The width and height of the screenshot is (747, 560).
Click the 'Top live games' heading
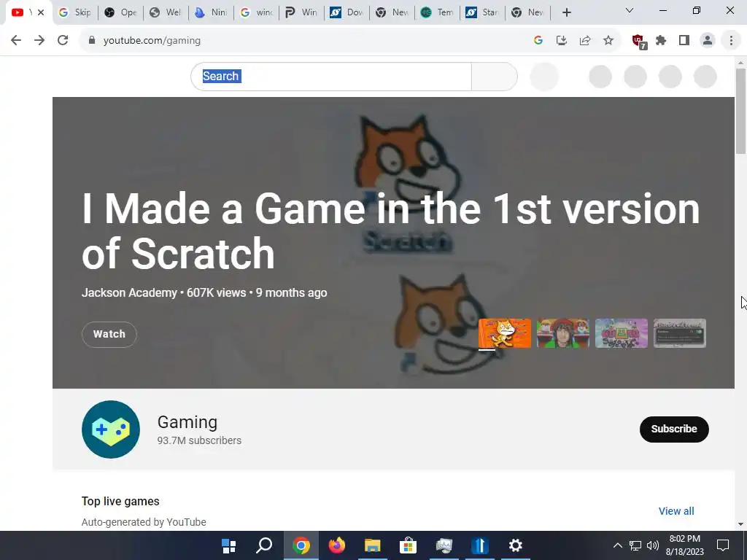pos(120,501)
